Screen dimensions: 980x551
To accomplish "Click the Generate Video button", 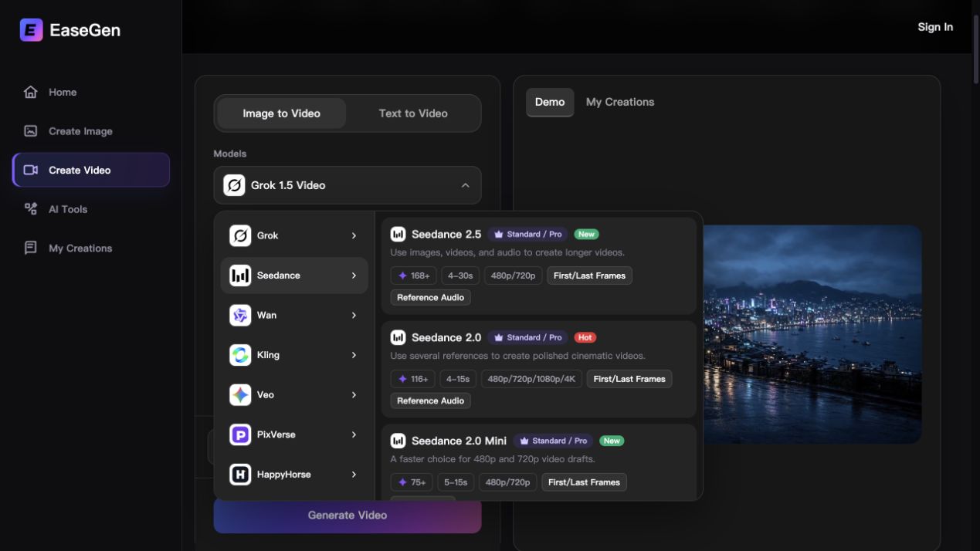I will coord(348,515).
